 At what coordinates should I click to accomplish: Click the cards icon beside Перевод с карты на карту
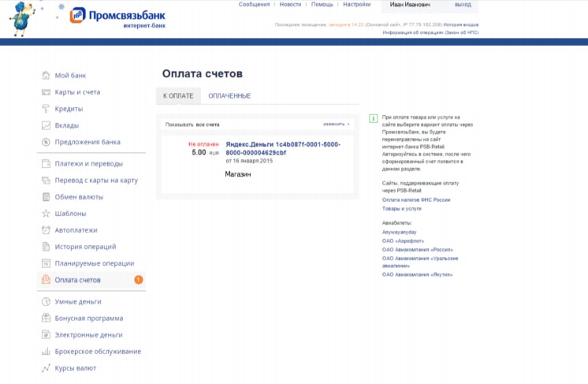tap(46, 181)
